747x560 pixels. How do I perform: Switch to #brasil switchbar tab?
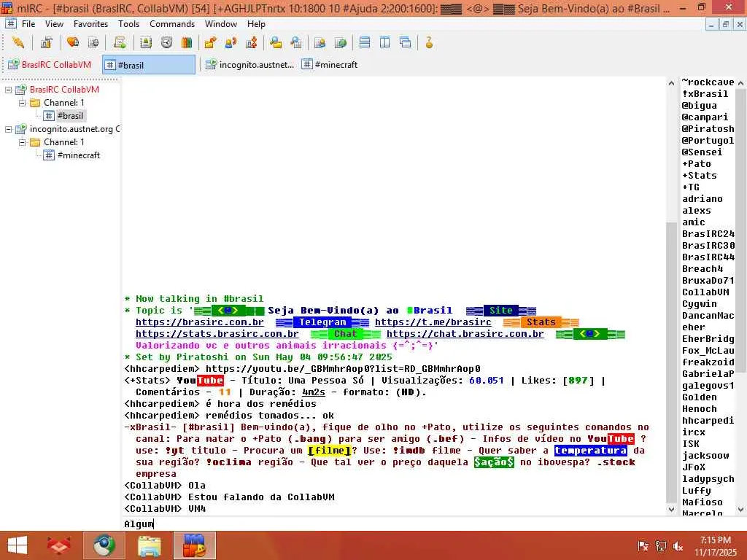(x=149, y=65)
